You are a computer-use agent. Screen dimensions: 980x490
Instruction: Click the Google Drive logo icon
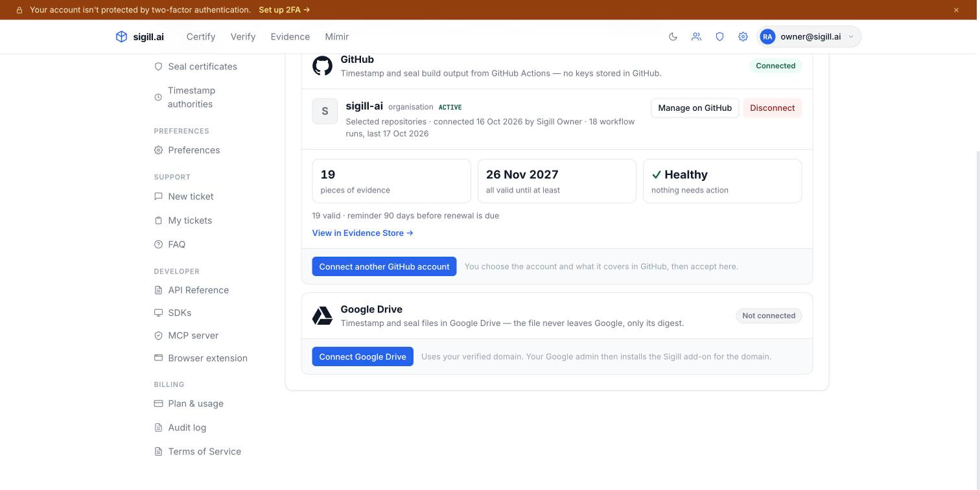click(322, 316)
